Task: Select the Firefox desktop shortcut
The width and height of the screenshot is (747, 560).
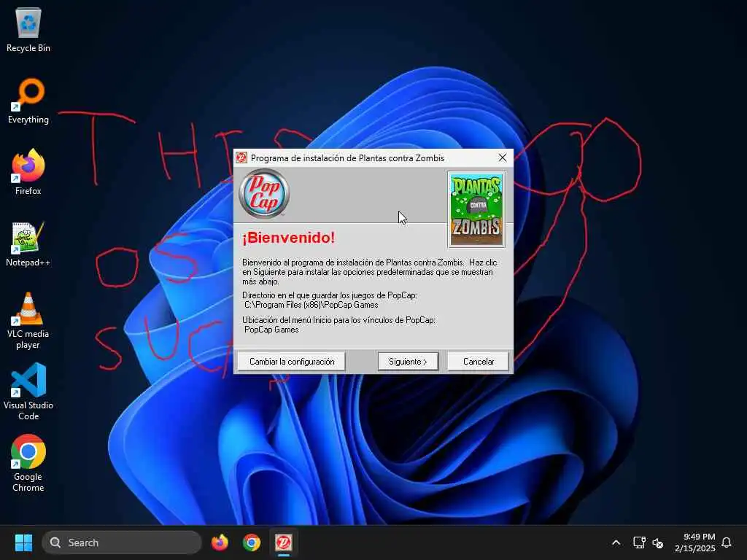Action: point(28,172)
